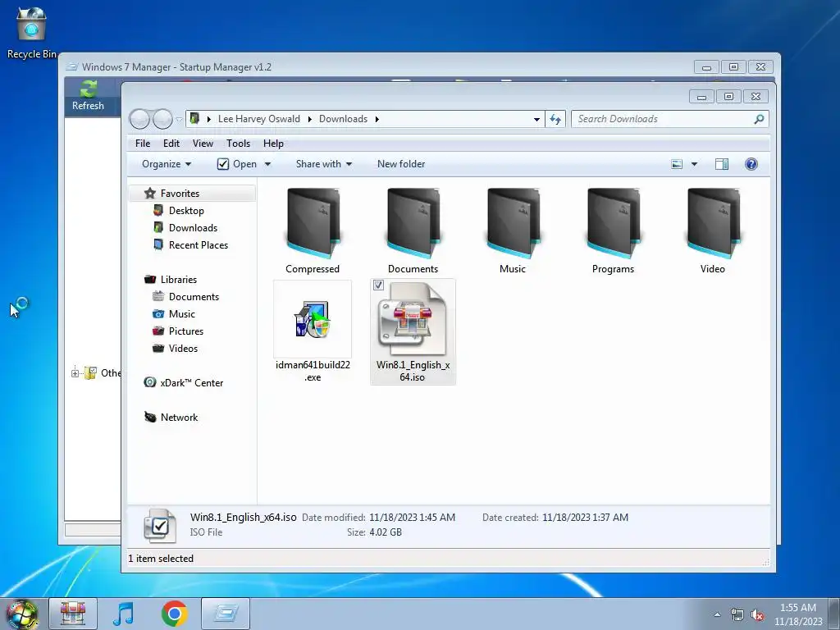The image size is (840, 630).
Task: Click Refresh in Startup Manager window
Action: [88, 95]
